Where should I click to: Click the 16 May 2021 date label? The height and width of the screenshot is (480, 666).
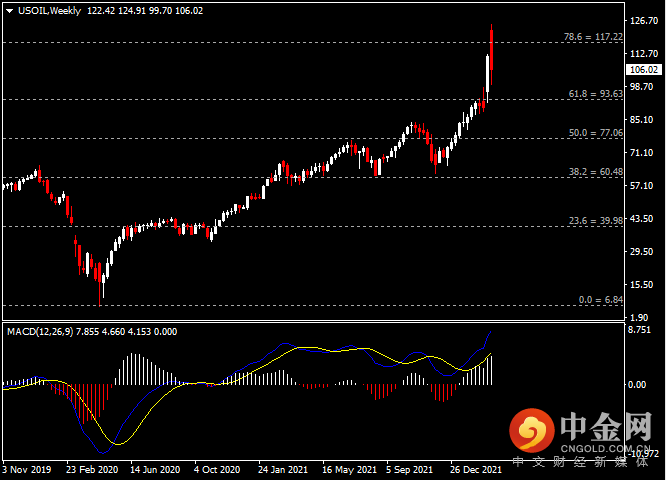pyautogui.click(x=350, y=470)
